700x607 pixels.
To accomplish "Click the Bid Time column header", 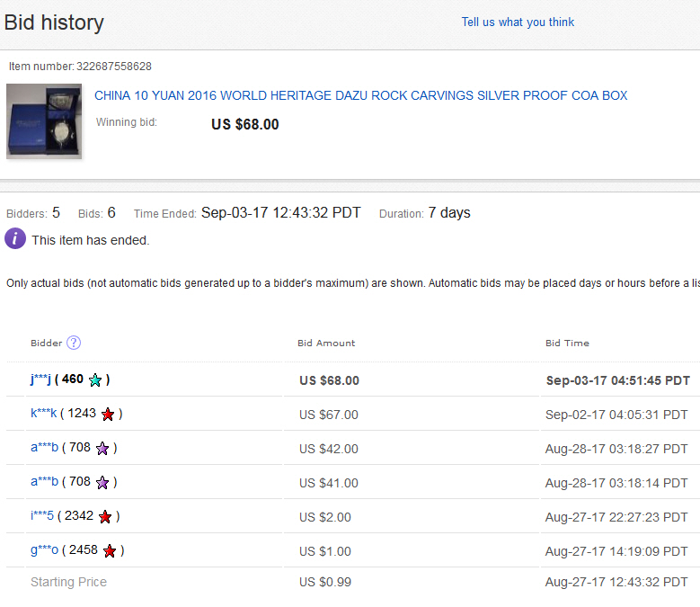I will (567, 343).
